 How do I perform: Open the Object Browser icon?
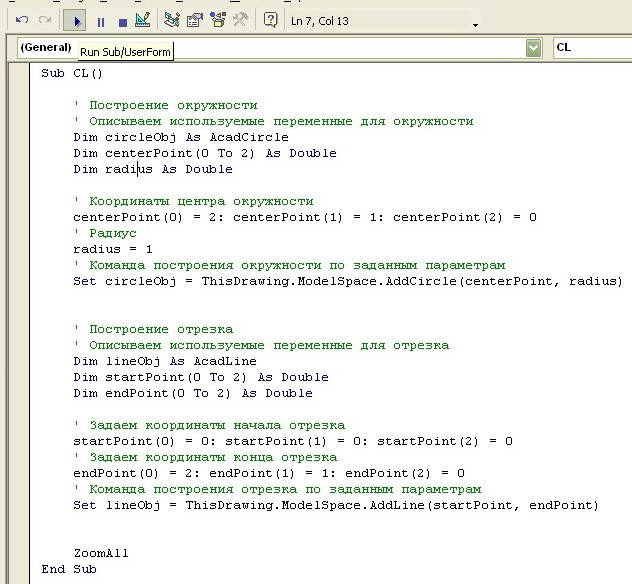(216, 19)
